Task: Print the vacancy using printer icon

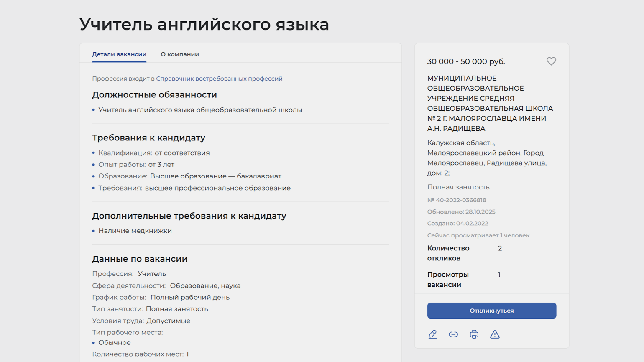Action: (x=474, y=334)
